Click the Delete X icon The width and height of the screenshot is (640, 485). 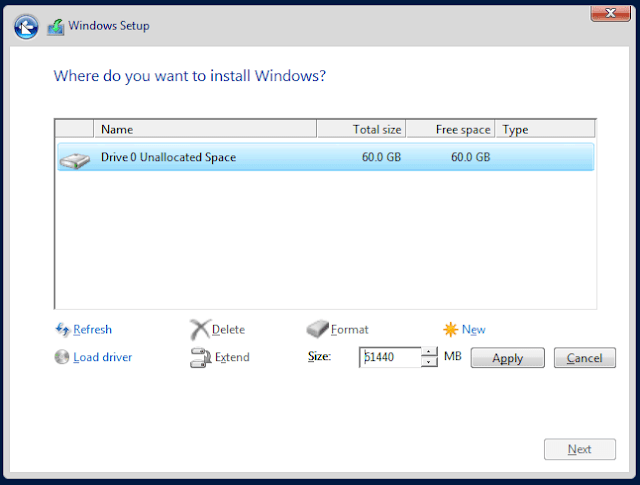(x=200, y=329)
